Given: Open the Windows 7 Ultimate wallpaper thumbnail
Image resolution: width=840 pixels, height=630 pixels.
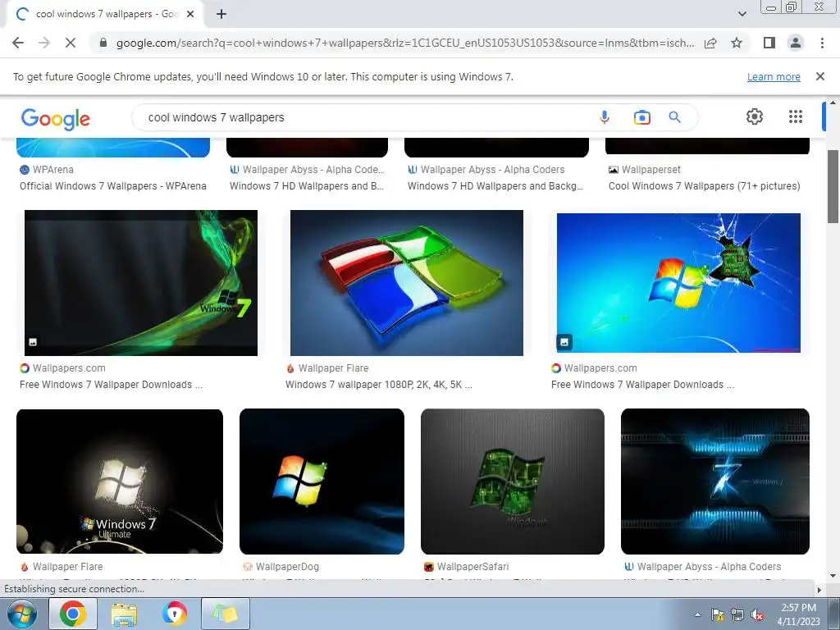Looking at the screenshot, I should pyautogui.click(x=120, y=481).
